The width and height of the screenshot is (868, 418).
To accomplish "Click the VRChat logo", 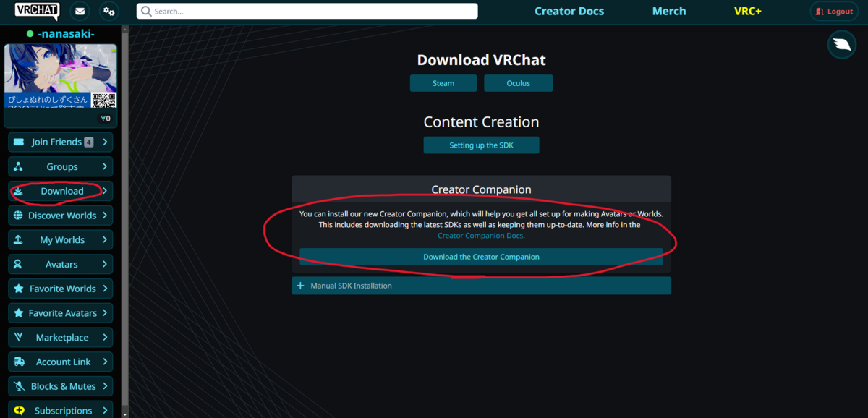I will pyautogui.click(x=38, y=11).
